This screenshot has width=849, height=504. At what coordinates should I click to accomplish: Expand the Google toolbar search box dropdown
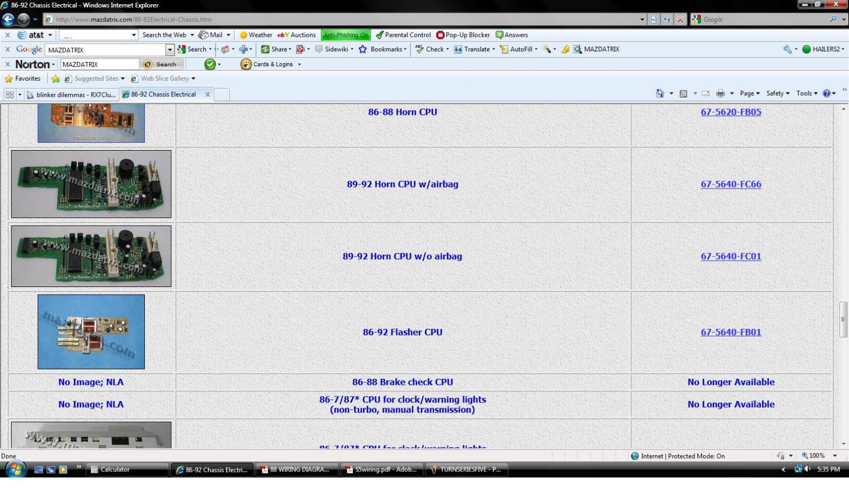click(x=170, y=50)
